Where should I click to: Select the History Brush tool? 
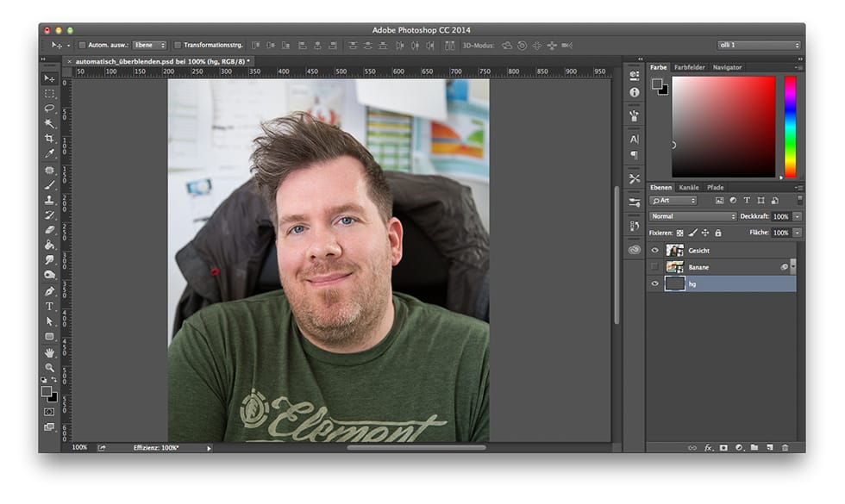(x=49, y=215)
